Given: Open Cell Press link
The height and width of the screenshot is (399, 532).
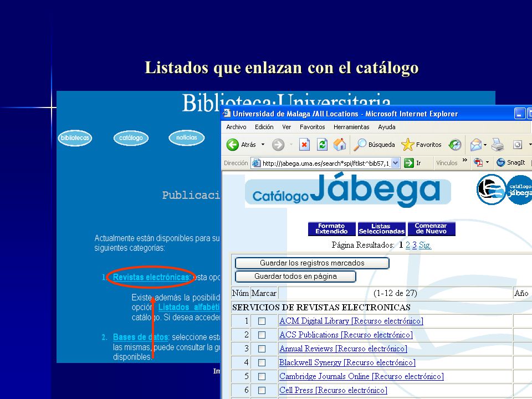Looking at the screenshot, I should (333, 391).
